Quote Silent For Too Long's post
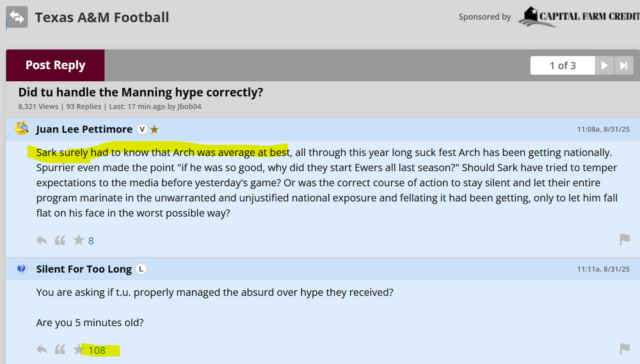 pyautogui.click(x=60, y=349)
